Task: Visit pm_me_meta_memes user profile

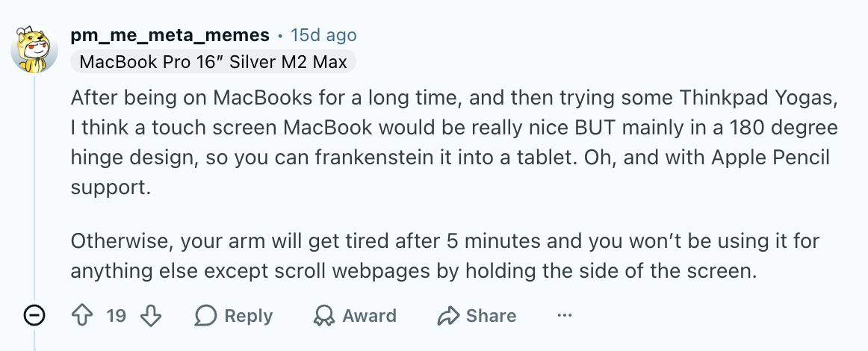Action: pyautogui.click(x=170, y=35)
